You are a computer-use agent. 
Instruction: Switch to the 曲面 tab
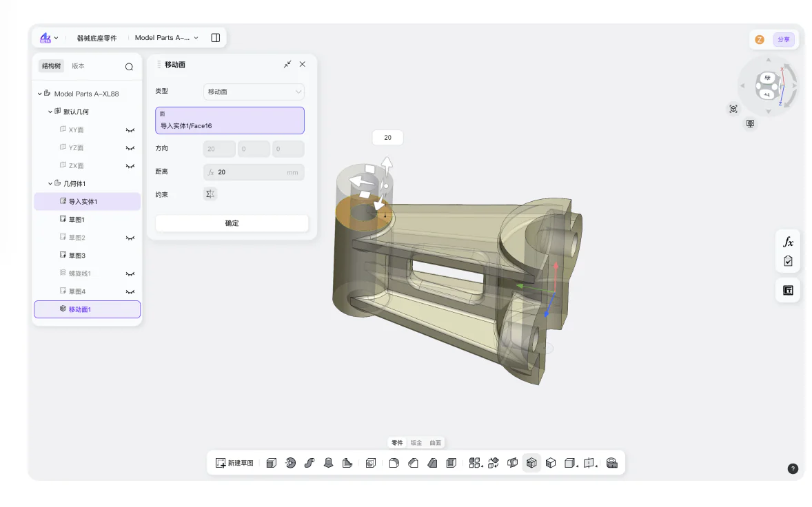pyautogui.click(x=436, y=443)
